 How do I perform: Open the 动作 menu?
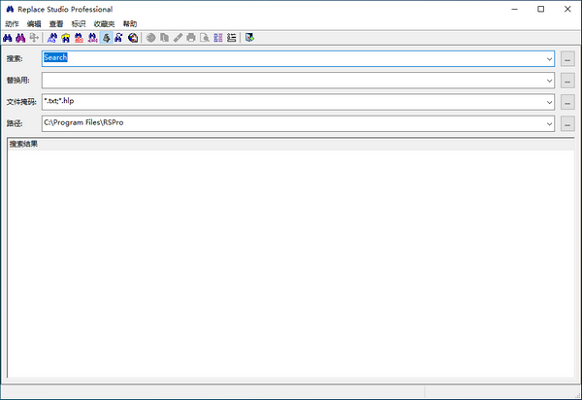click(12, 24)
